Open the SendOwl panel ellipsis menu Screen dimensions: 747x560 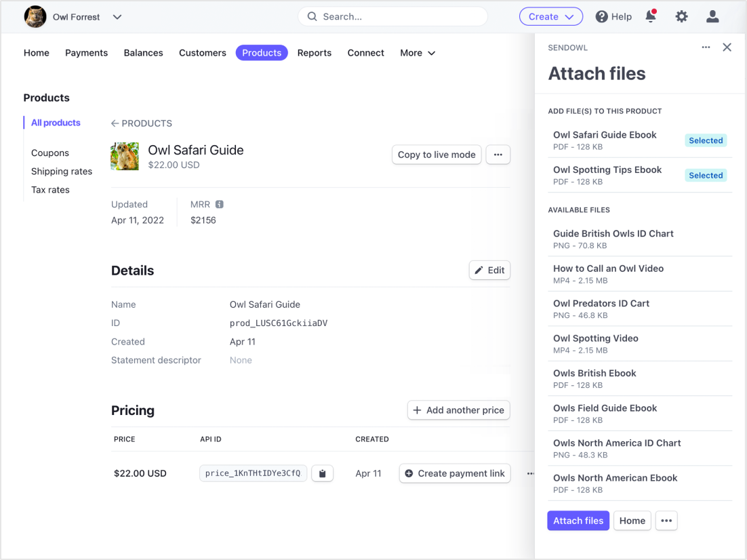point(706,47)
